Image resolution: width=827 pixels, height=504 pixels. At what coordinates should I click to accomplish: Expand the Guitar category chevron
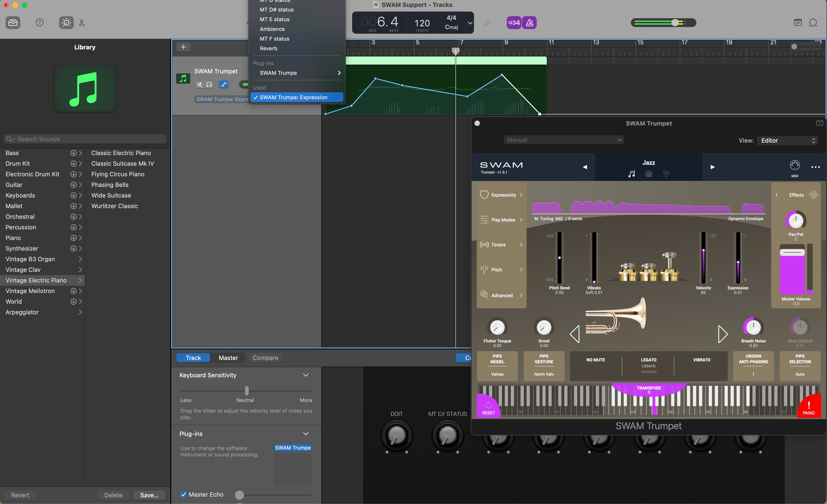80,185
